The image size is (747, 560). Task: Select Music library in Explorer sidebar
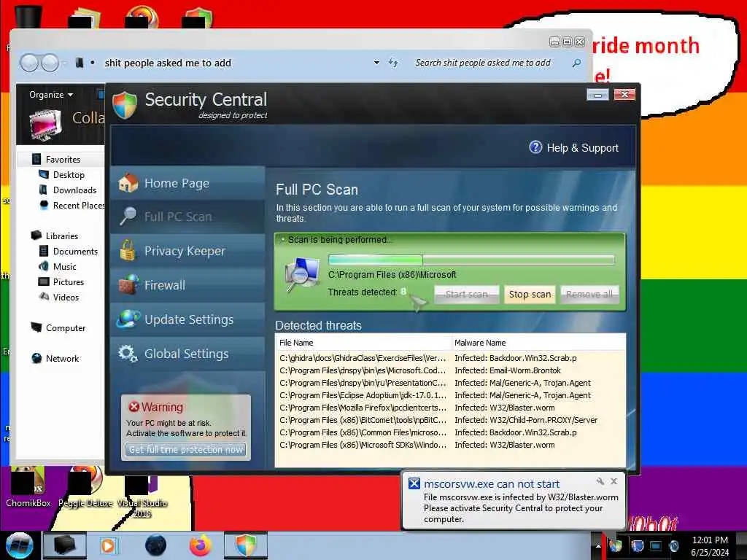(64, 267)
